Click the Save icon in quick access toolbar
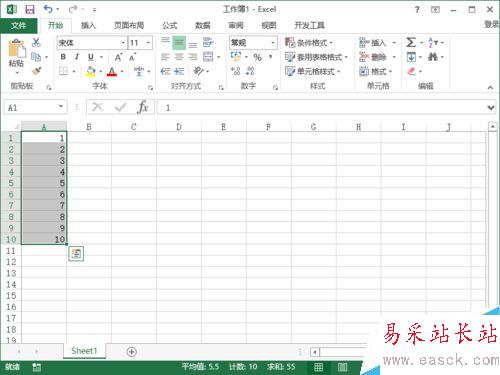Screen dimensions: 500x375 pyautogui.click(x=30, y=9)
